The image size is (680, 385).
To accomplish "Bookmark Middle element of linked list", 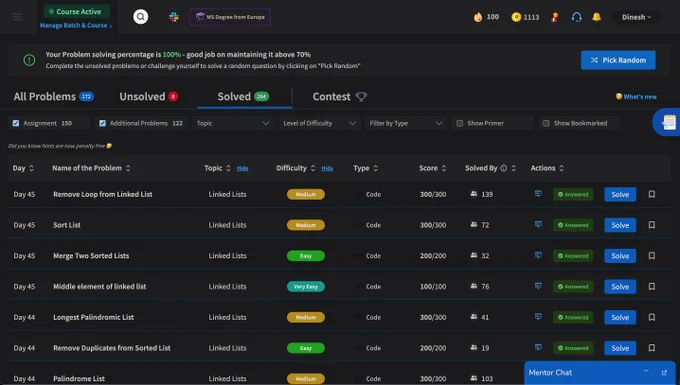I will click(x=652, y=287).
